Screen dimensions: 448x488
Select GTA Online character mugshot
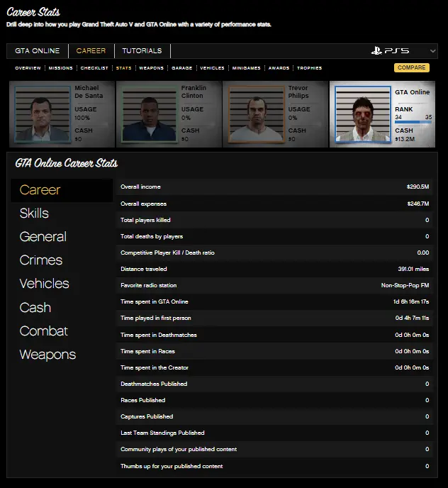[362, 114]
